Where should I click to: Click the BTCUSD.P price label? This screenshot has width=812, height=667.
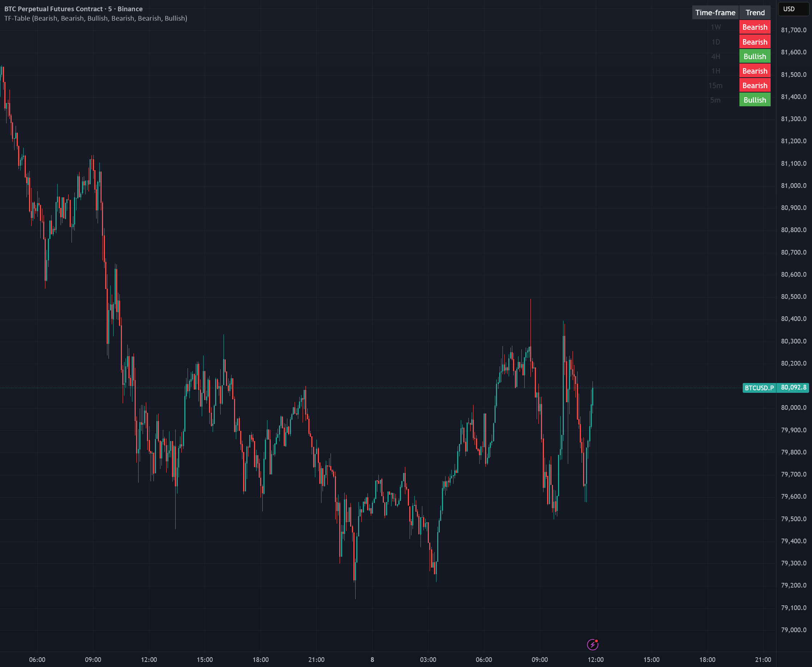(759, 388)
